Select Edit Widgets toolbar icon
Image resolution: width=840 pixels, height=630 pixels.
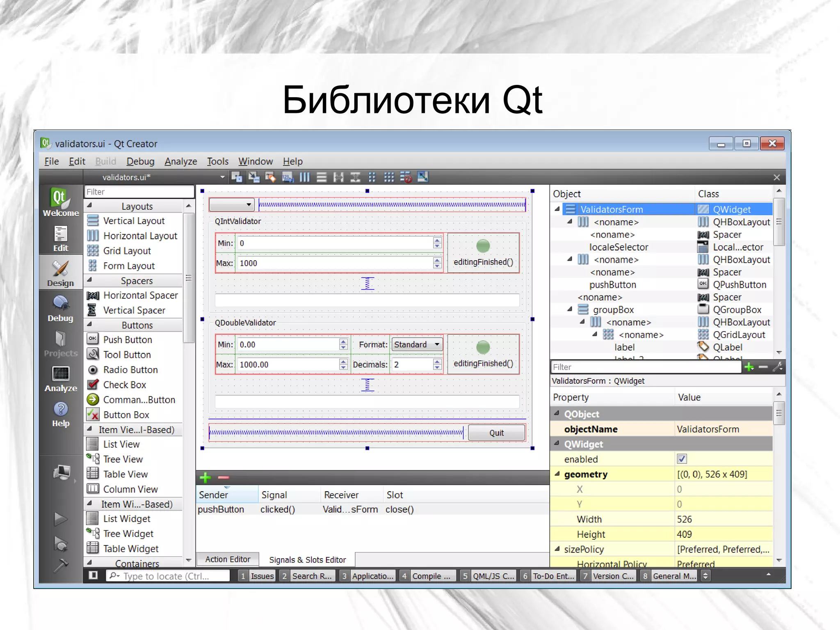pyautogui.click(x=237, y=177)
